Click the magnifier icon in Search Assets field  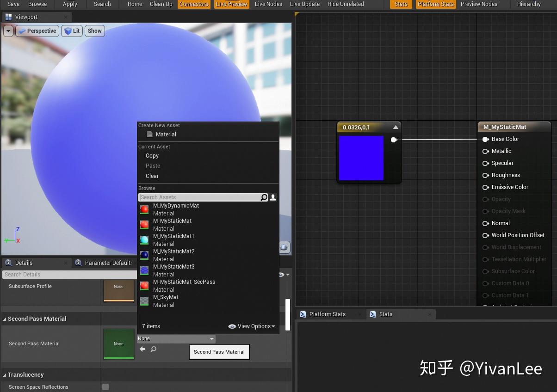(264, 197)
